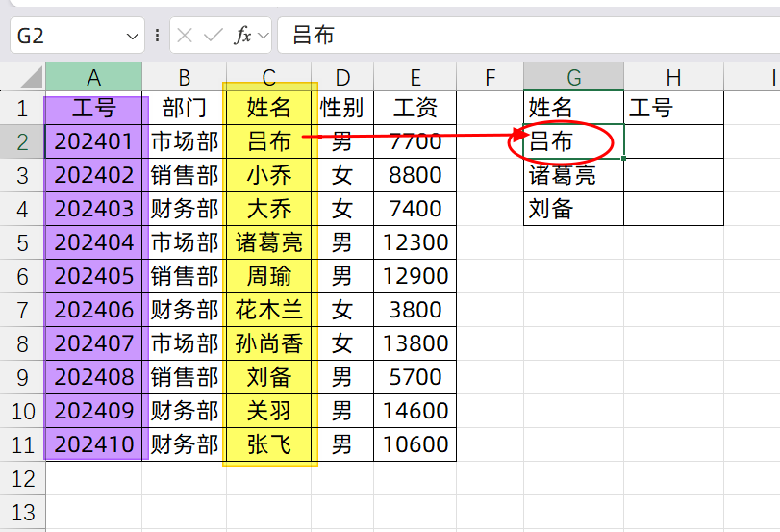The height and width of the screenshot is (532, 780).
Task: Click cell with 202401
Action: coord(93,141)
